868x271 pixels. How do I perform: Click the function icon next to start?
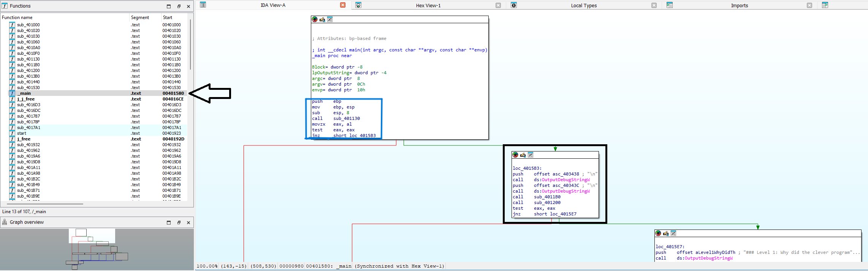click(12, 133)
